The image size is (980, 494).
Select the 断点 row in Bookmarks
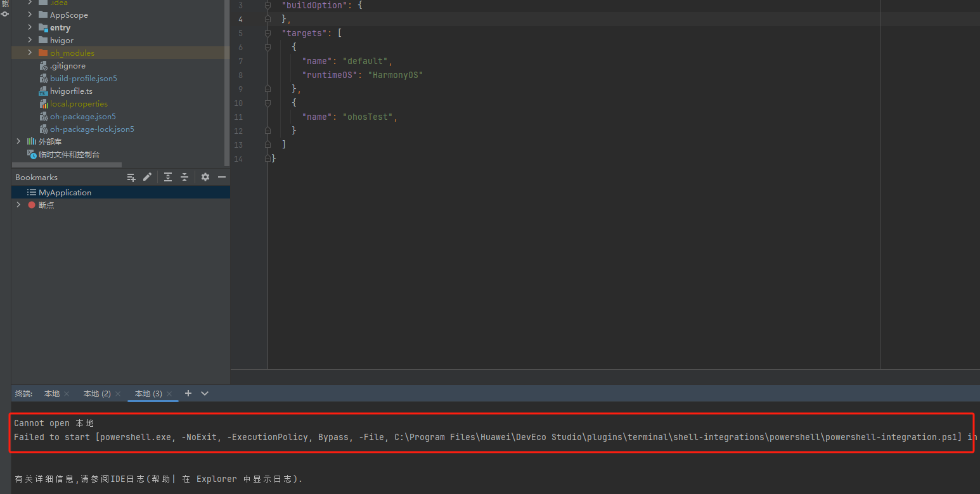[x=120, y=205]
